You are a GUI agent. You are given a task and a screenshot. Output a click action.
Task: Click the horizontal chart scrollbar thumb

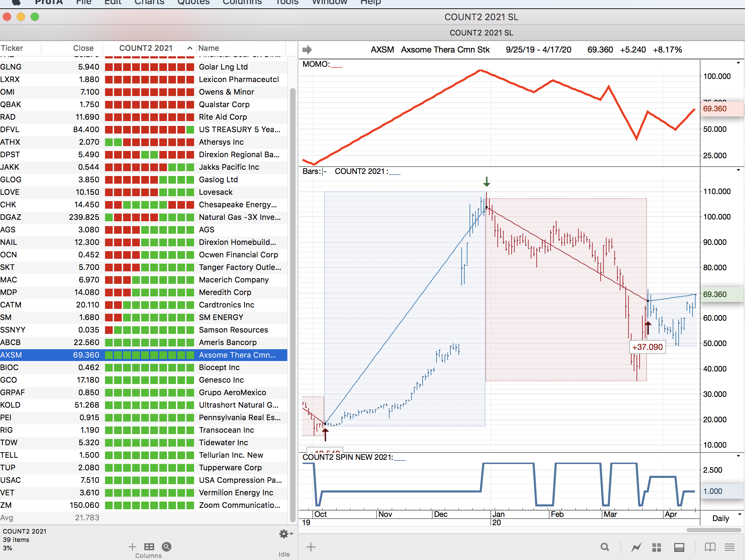coord(714,530)
